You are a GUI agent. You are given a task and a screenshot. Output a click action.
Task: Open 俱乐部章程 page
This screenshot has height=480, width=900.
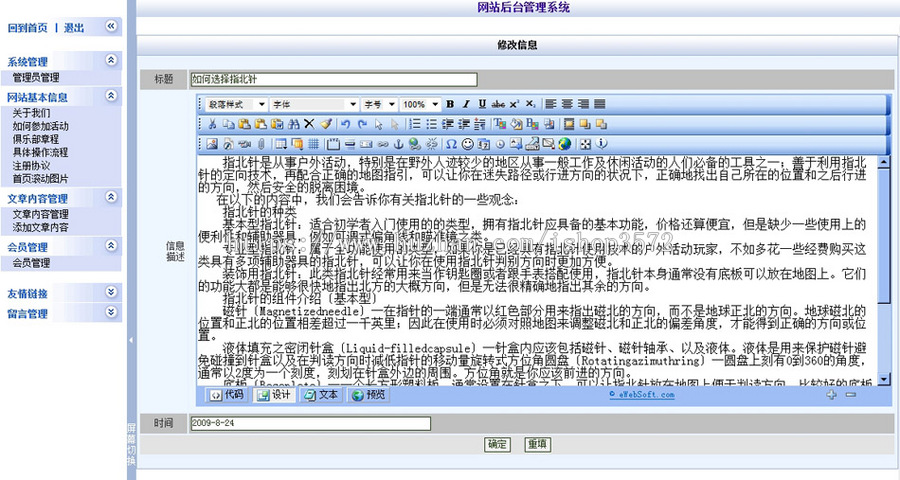pyautogui.click(x=36, y=140)
